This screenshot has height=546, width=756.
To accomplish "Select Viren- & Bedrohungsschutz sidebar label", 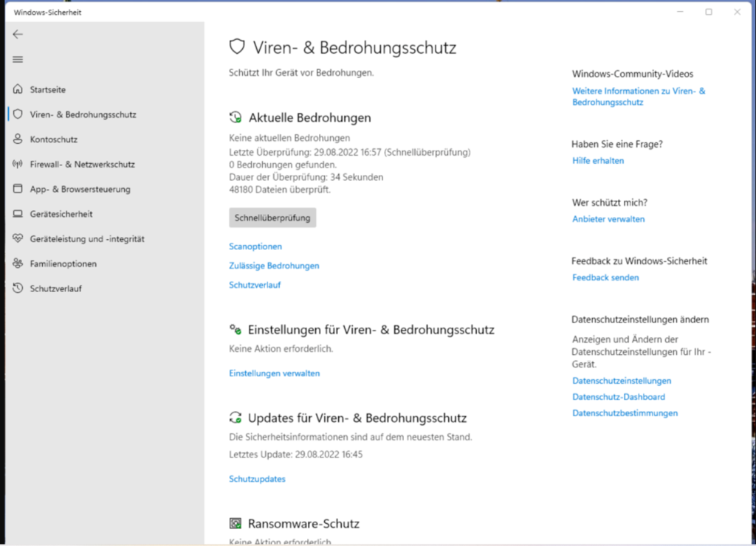I will click(83, 114).
